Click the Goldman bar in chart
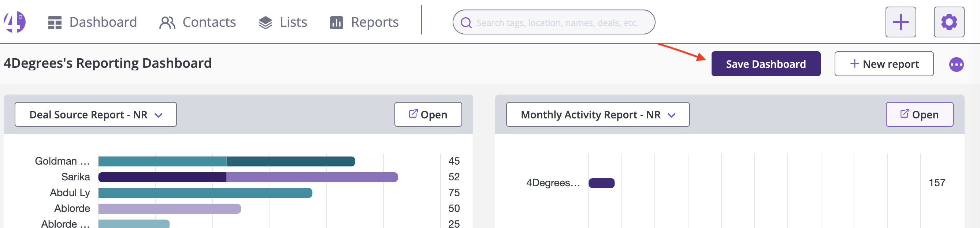980x228 pixels. coord(226,161)
